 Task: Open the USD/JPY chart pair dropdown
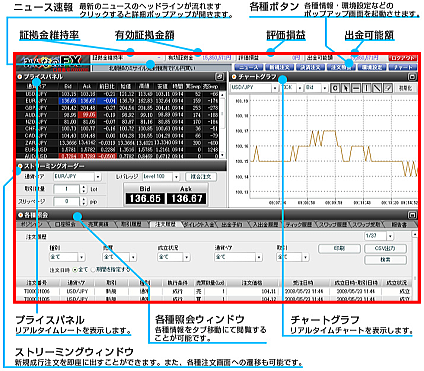tap(275, 88)
